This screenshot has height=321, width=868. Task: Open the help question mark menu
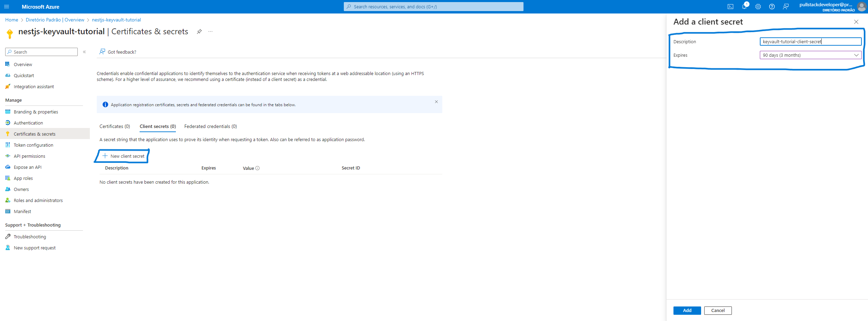[772, 7]
